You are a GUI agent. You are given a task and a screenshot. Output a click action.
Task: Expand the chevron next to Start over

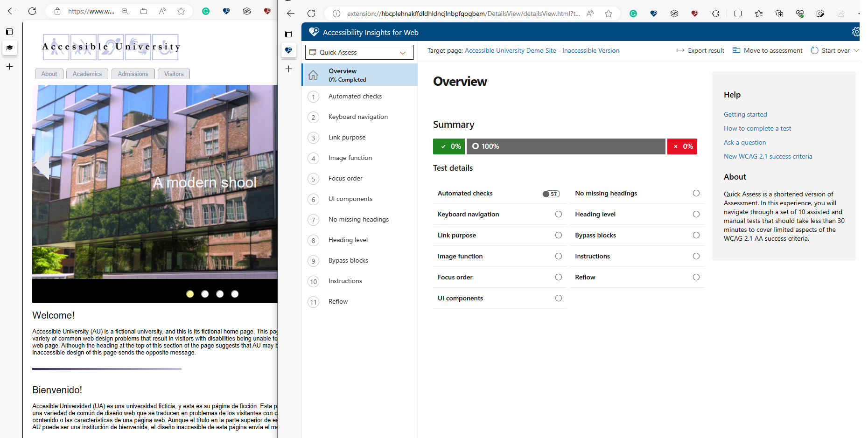[x=856, y=50]
